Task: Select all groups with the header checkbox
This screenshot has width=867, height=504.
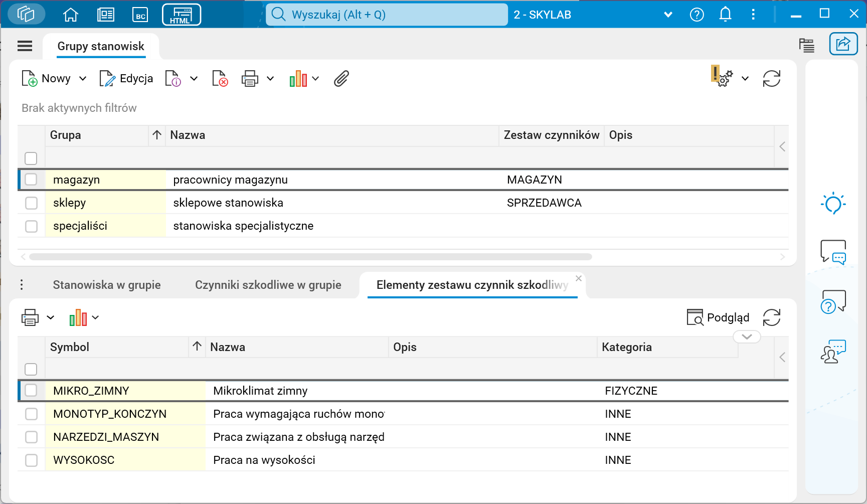Action: [31, 158]
